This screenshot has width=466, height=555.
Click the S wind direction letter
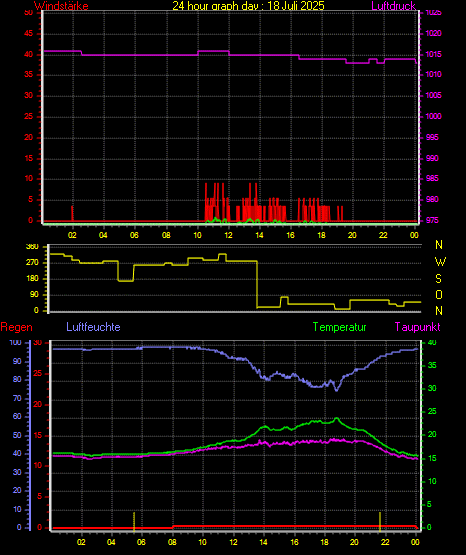click(x=438, y=279)
